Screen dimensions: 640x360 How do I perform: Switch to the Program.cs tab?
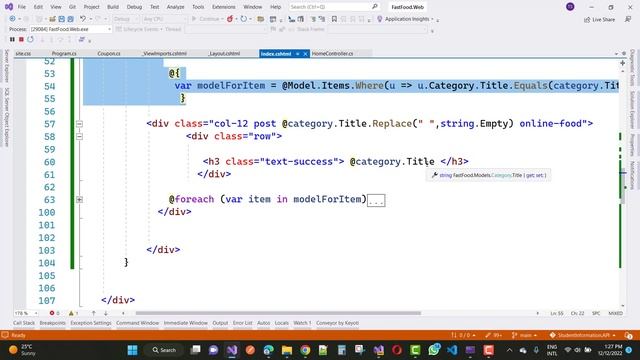point(64,53)
